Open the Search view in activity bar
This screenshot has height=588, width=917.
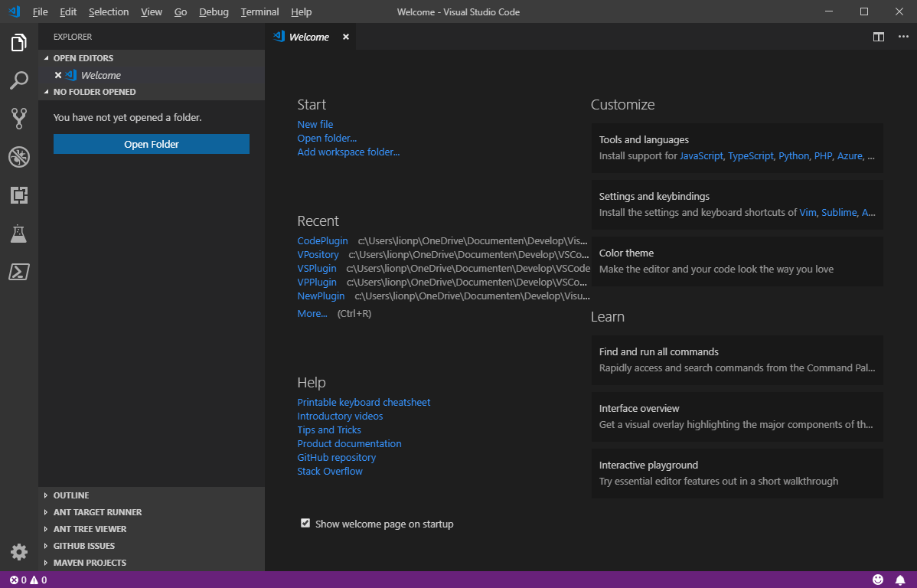[x=18, y=80]
